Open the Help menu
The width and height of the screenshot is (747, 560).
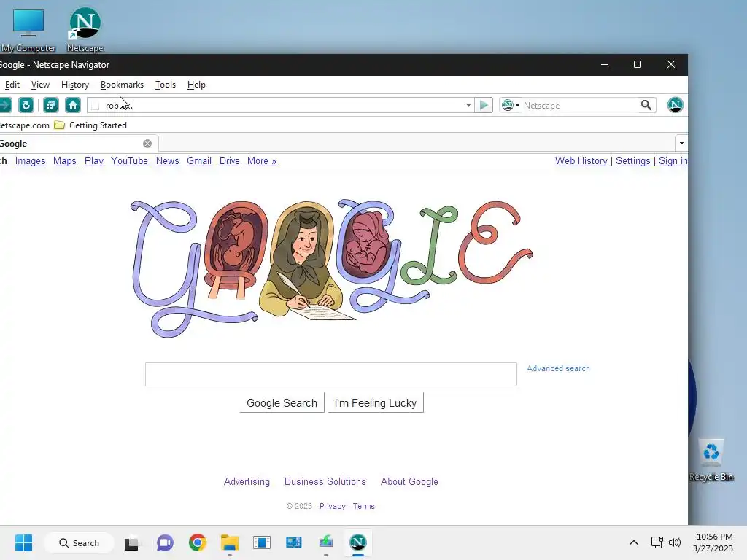[196, 85]
